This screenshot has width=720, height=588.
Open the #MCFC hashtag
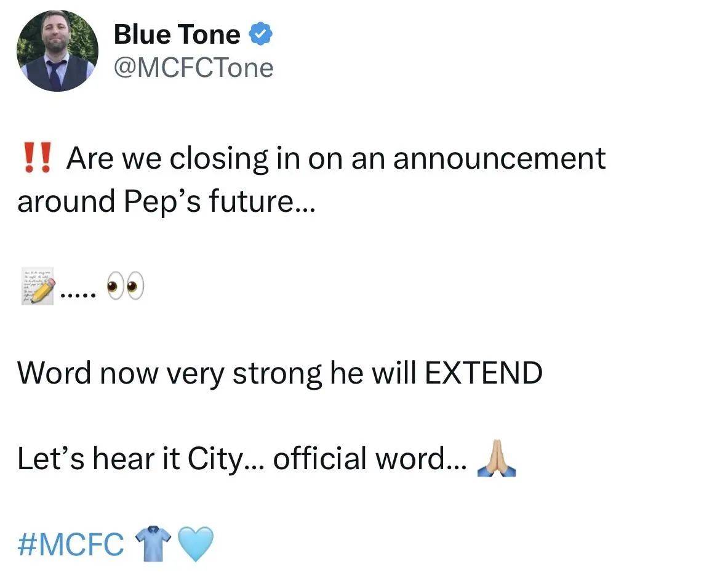[x=71, y=544]
